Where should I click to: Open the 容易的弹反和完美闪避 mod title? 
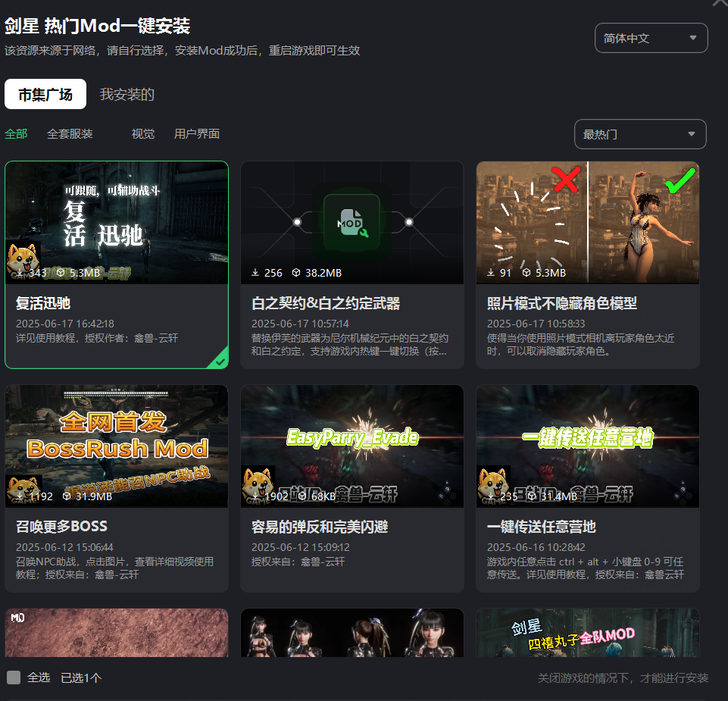[x=320, y=527]
